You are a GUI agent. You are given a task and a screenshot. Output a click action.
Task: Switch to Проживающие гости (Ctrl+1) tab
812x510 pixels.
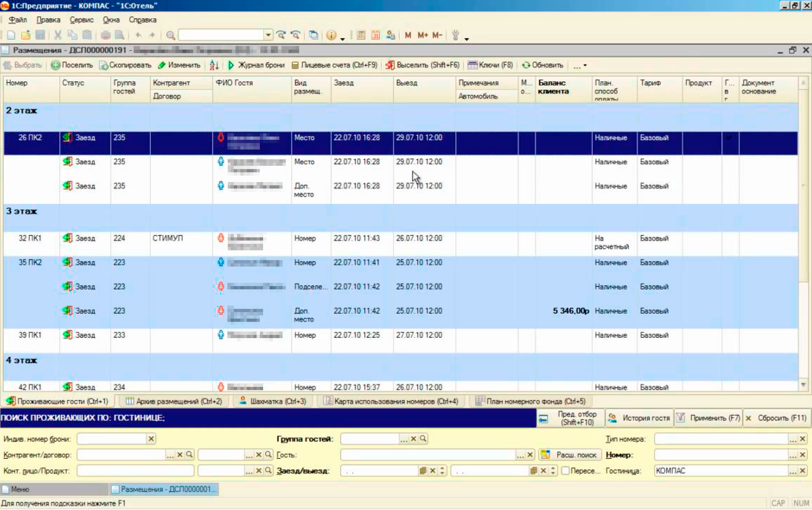point(58,401)
